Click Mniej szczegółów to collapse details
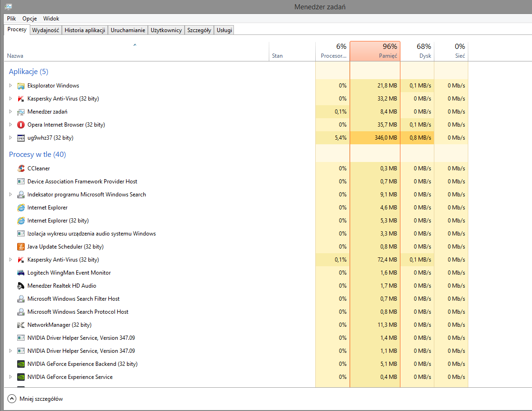 35,399
